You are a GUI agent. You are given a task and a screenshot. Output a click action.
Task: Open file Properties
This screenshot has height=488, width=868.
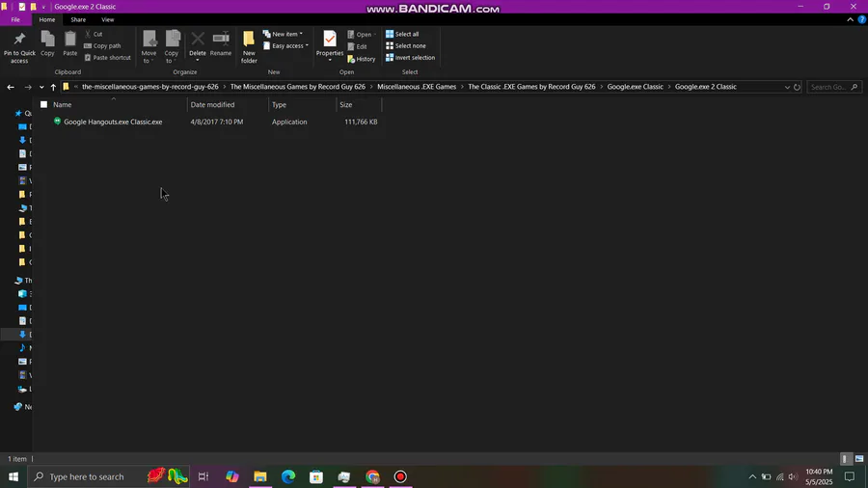coord(330,45)
